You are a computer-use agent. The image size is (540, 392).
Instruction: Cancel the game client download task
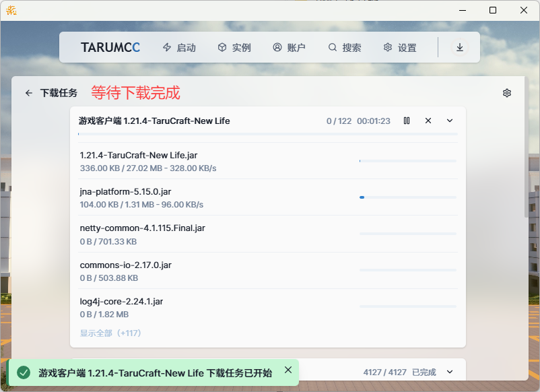pyautogui.click(x=428, y=121)
